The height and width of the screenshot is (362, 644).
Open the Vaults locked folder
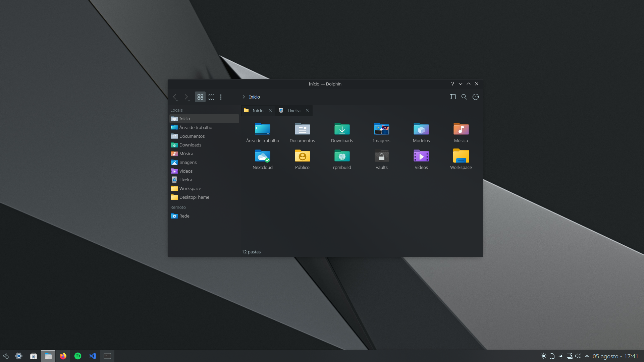(381, 156)
